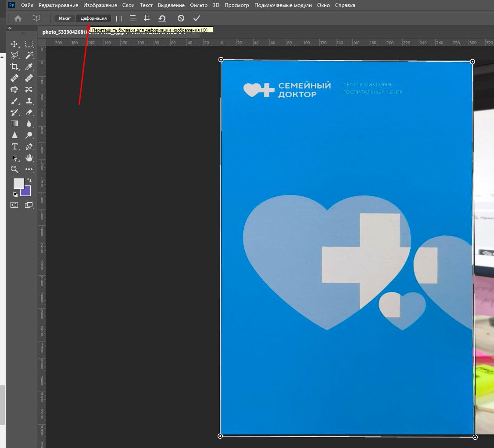Click the top-right warp pin
Viewport: 494px width, 448px height.
[x=472, y=61]
